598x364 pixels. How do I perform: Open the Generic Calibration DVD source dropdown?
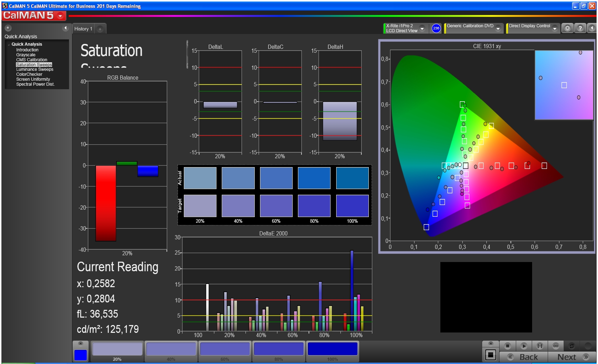[498, 29]
